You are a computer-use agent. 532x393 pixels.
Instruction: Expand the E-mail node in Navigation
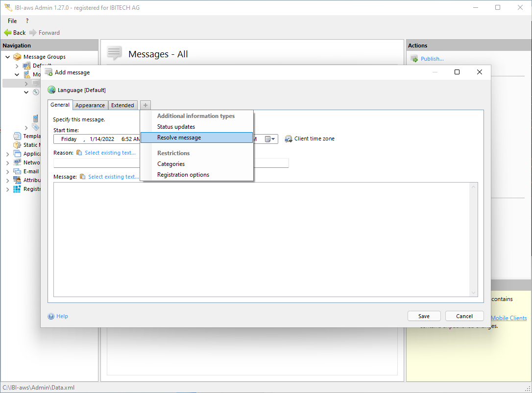pyautogui.click(x=8, y=171)
